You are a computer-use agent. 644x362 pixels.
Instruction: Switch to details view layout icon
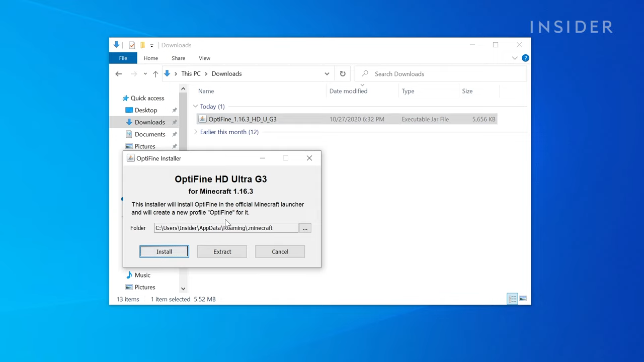[x=512, y=299]
